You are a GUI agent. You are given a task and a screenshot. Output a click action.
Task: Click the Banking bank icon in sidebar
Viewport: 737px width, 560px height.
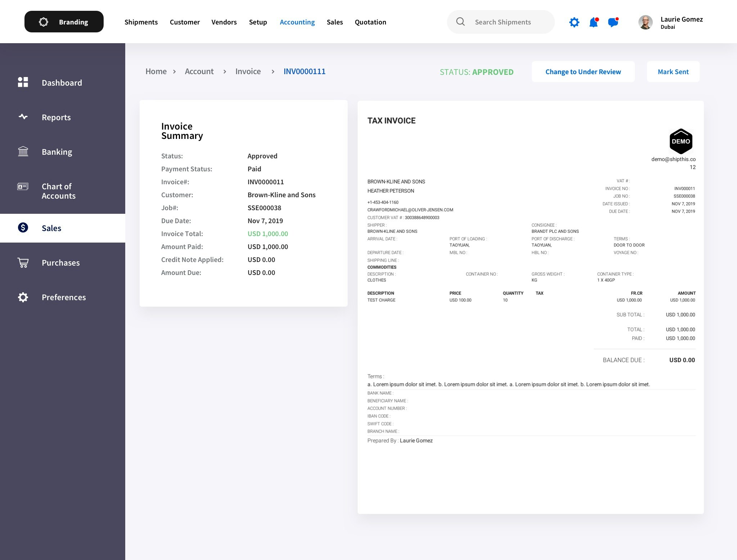[x=23, y=152]
